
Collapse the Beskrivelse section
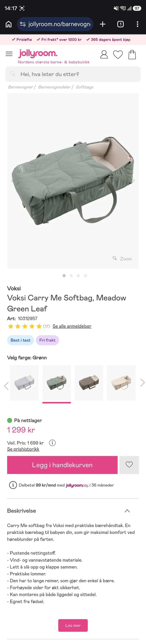pyautogui.click(x=127, y=511)
